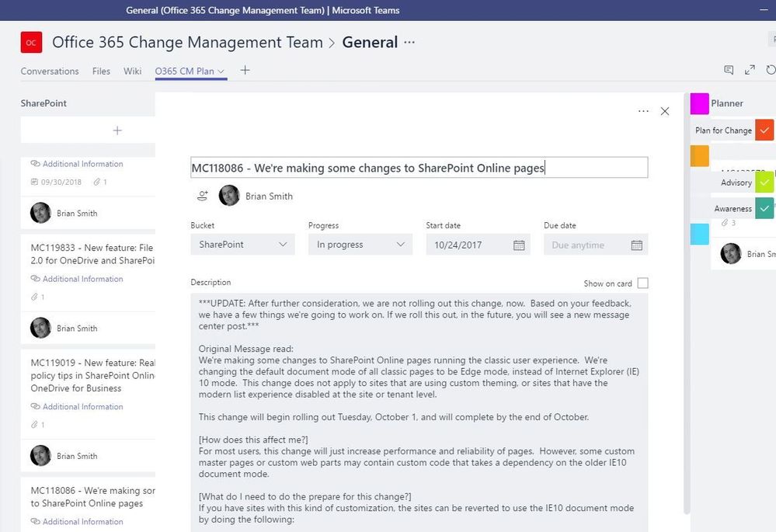Open Additional Information link on the 09/30/2018 card
776x532 pixels.
click(x=82, y=164)
